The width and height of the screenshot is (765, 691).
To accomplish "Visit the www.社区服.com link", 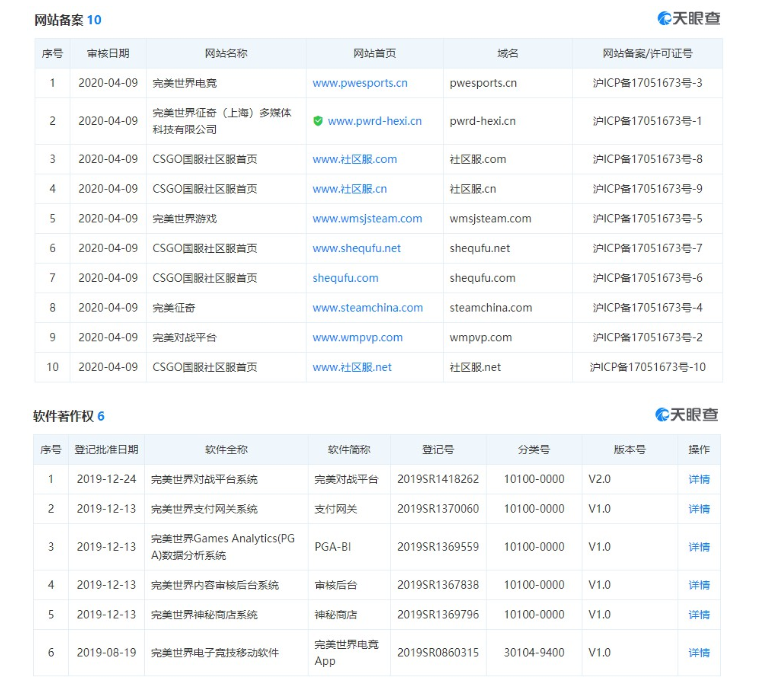I will click(355, 159).
